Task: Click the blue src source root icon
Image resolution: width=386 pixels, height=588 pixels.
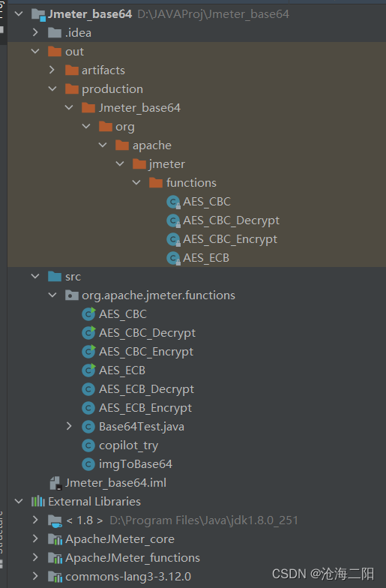Action: tap(55, 276)
